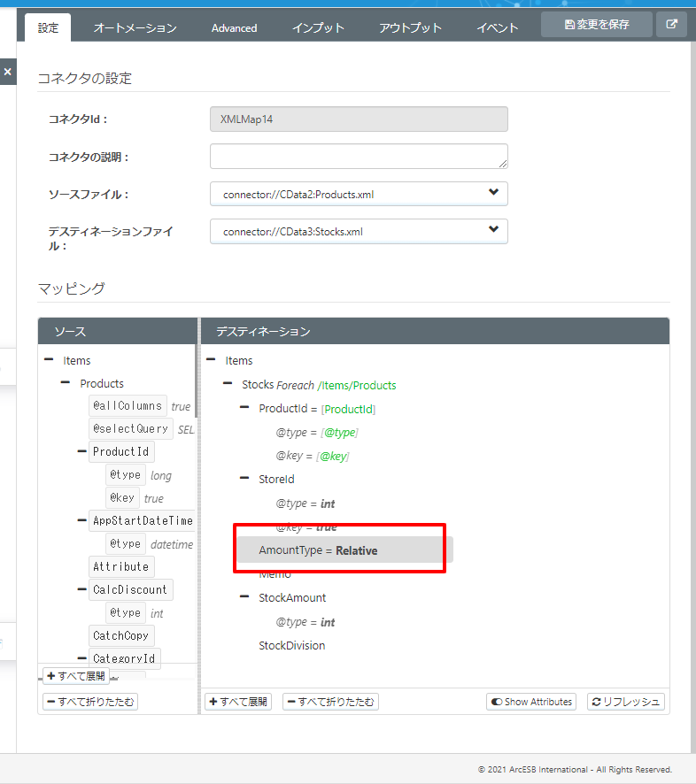This screenshot has height=784, width=696.
Task: Open the Advanced tab
Action: click(x=234, y=28)
